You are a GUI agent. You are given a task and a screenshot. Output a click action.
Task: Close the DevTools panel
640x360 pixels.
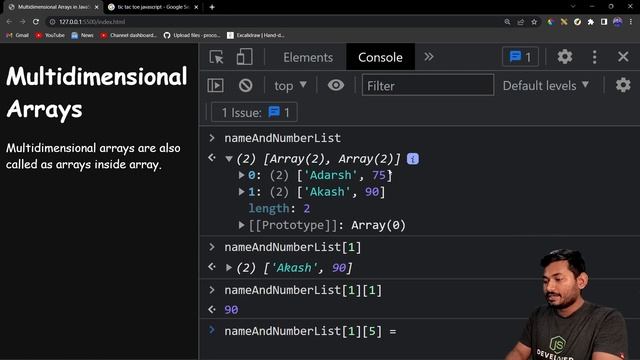[623, 57]
